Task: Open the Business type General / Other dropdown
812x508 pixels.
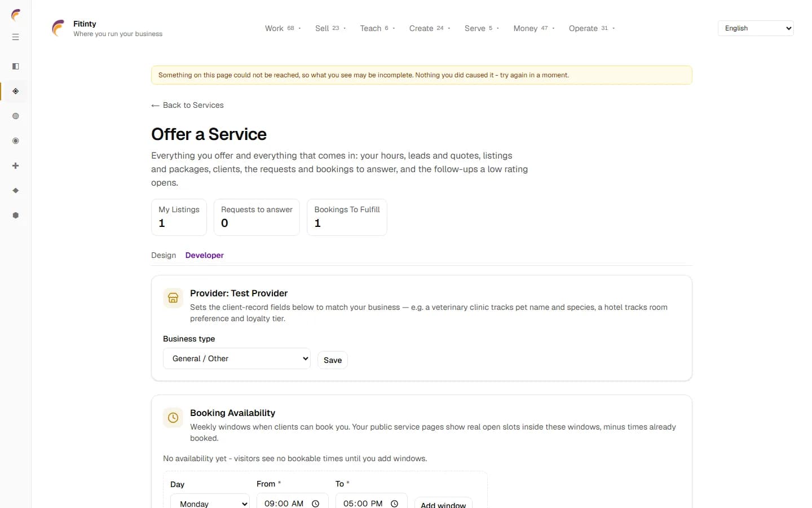Action: point(237,358)
